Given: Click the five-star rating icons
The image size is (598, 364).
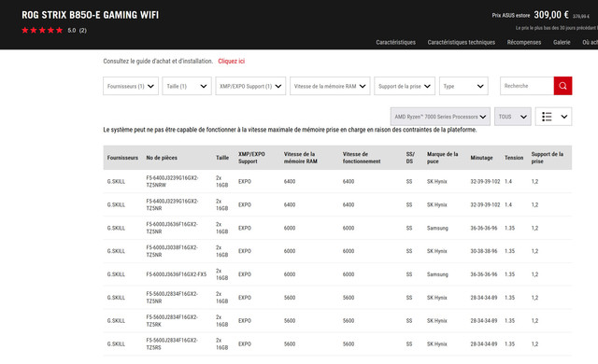Looking at the screenshot, I should 42,30.
